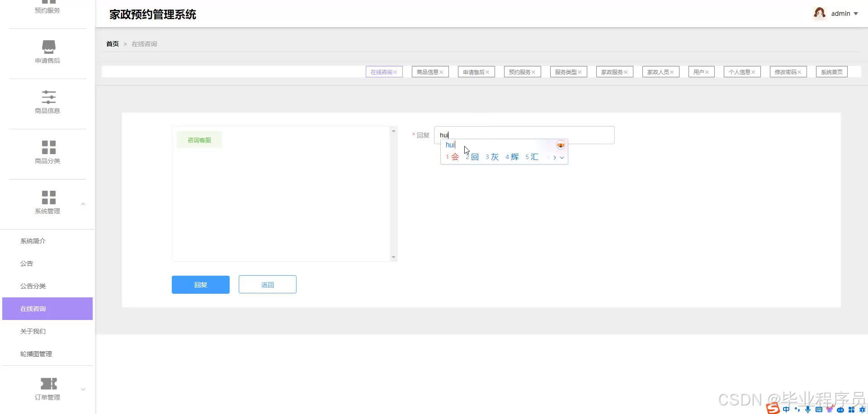Open Sogou skin shirt icon

click(x=830, y=409)
